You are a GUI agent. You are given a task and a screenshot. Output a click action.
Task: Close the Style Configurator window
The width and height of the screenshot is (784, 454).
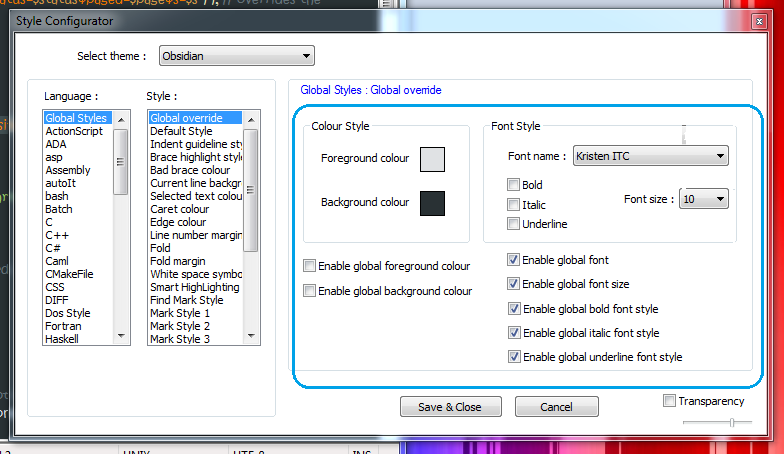[759, 22]
